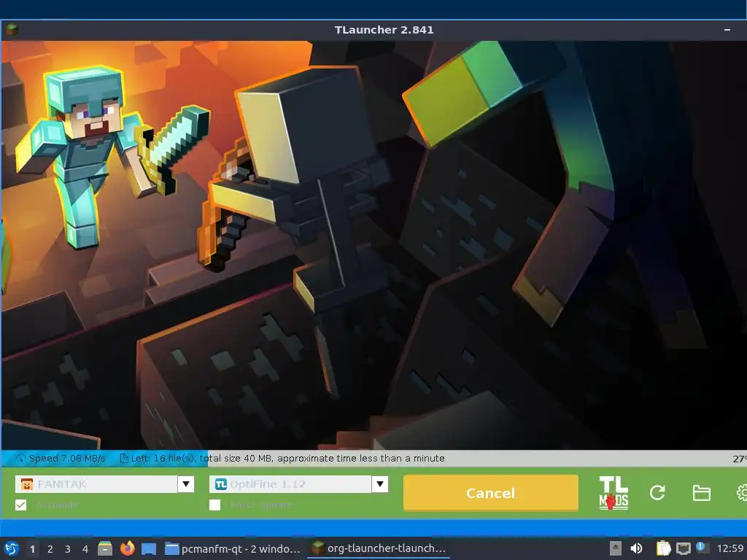Switch to workspace 3
Viewport: 747px width, 560px height.
pos(68,549)
